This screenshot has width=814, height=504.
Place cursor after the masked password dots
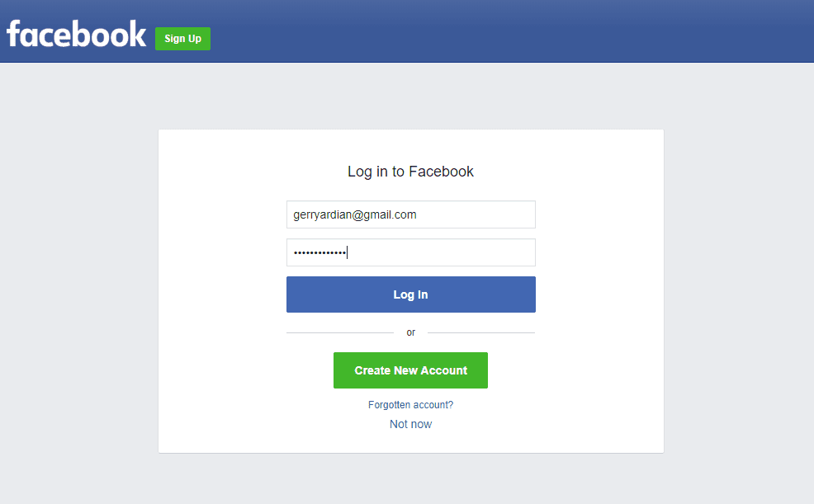[348, 252]
